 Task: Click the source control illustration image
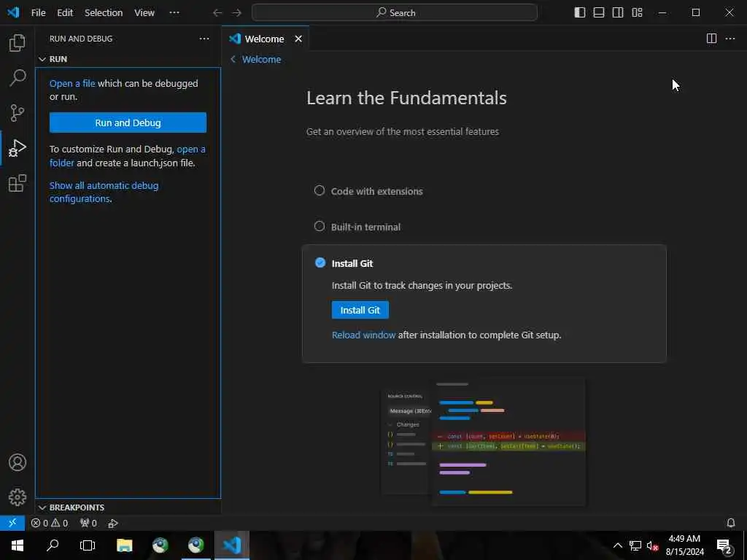483,441
